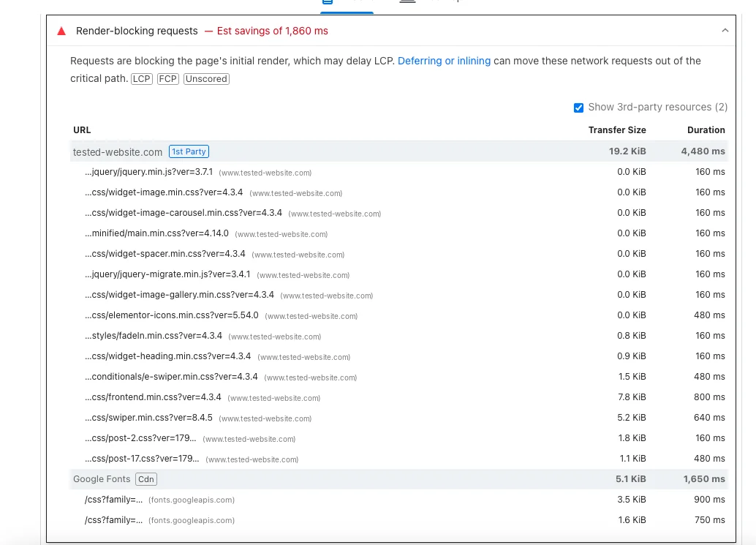Click the Cdn badge beside Google Fonts
This screenshot has height=545, width=756.
[x=146, y=479]
